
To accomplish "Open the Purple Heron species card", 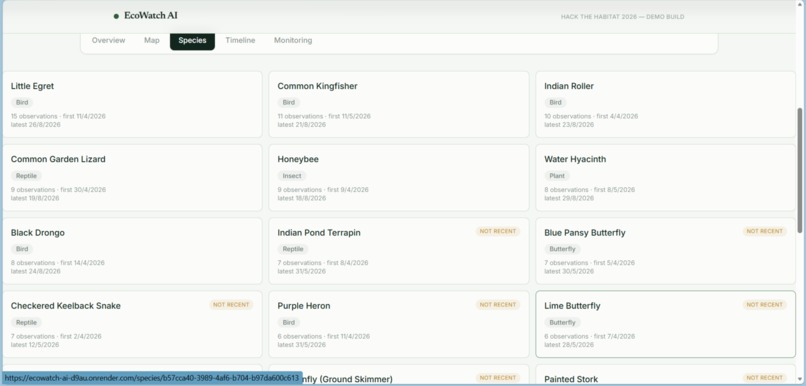I will pyautogui.click(x=399, y=324).
